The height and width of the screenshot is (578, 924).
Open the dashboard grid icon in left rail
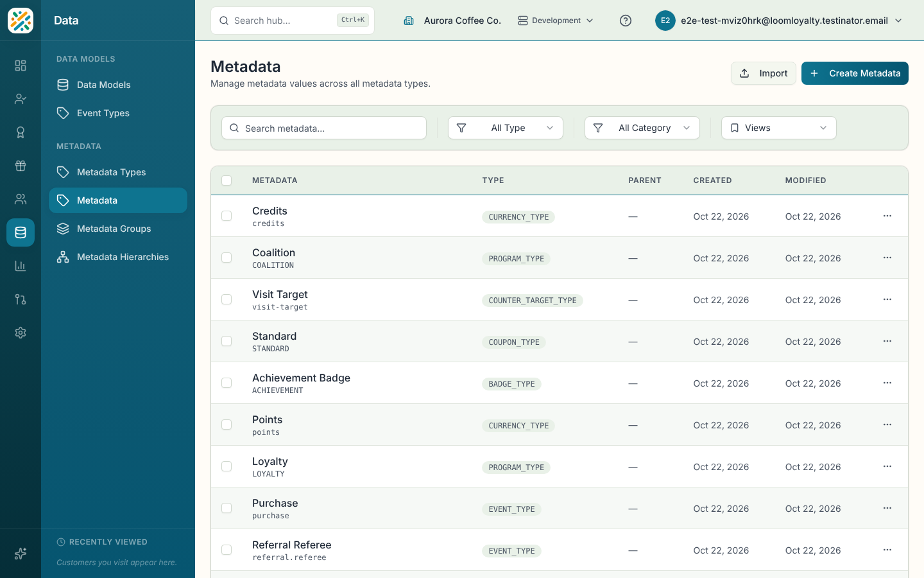[x=21, y=66]
